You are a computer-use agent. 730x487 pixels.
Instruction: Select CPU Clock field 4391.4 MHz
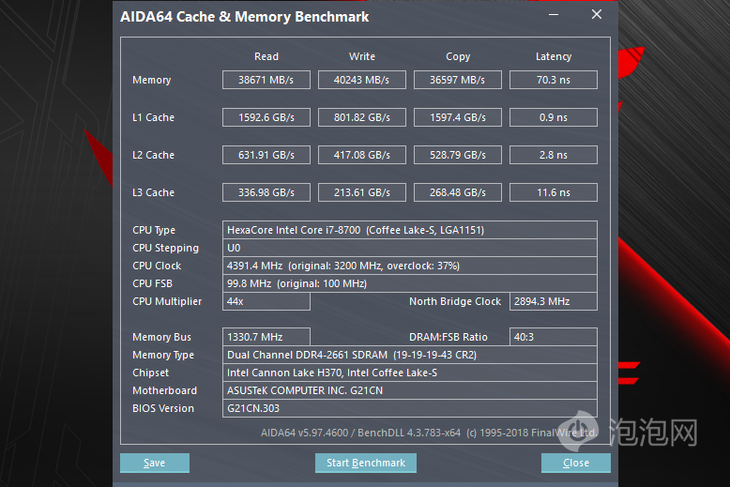[410, 266]
